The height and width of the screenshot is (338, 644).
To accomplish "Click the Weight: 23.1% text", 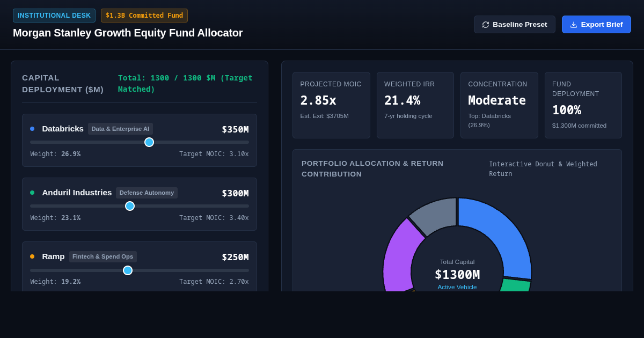I will point(55,218).
